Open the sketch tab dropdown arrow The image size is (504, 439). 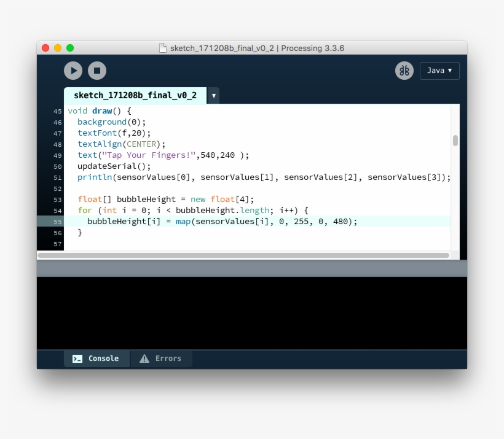[x=213, y=96]
